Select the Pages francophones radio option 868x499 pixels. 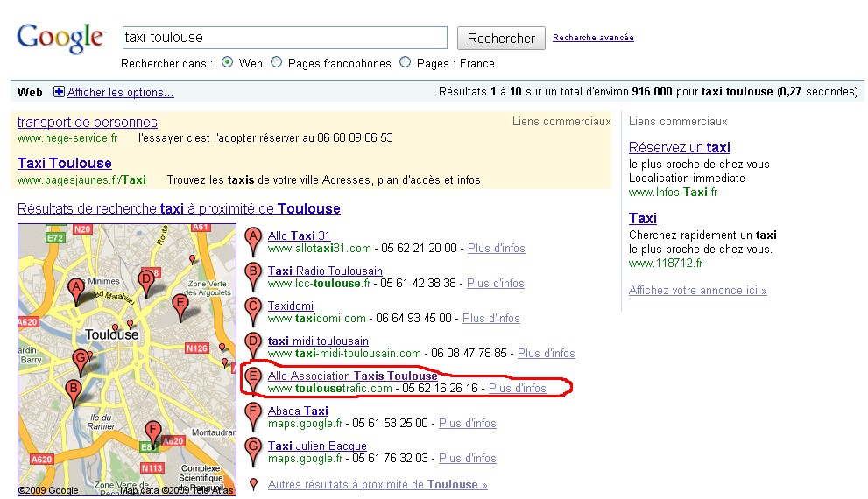(x=276, y=62)
